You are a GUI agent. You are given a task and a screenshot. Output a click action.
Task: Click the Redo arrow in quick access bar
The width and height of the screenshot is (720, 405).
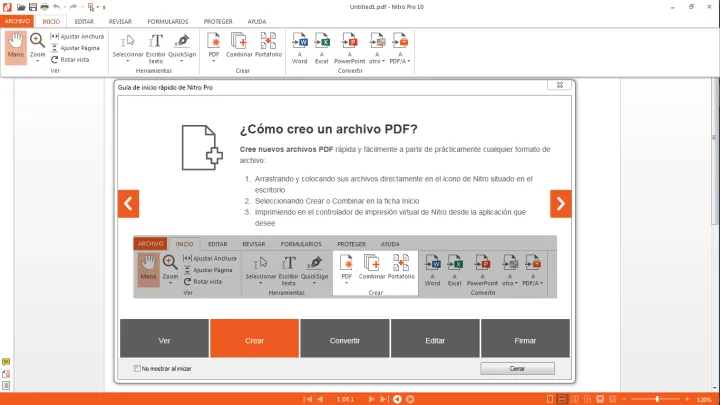(x=73, y=7)
